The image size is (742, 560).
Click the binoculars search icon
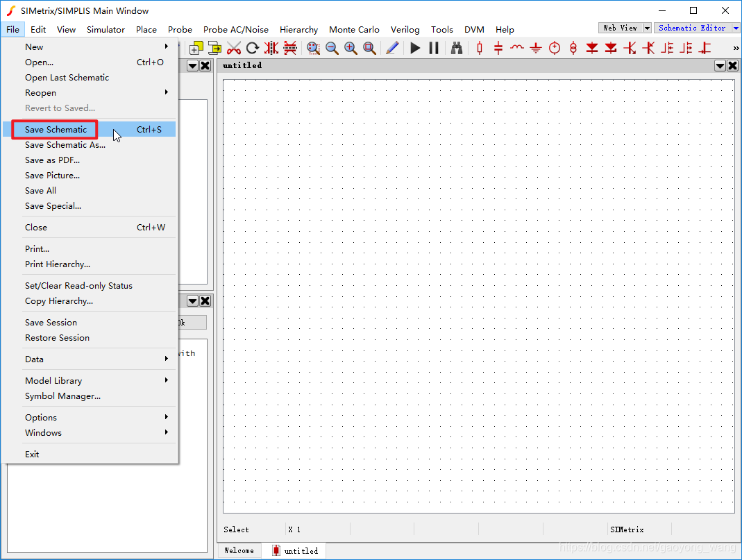coord(457,48)
